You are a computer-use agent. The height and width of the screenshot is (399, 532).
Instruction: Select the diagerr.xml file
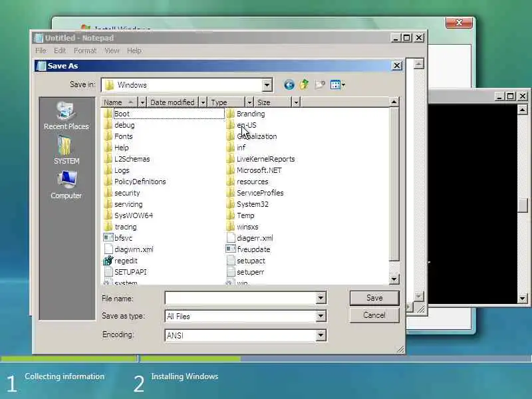(249, 238)
